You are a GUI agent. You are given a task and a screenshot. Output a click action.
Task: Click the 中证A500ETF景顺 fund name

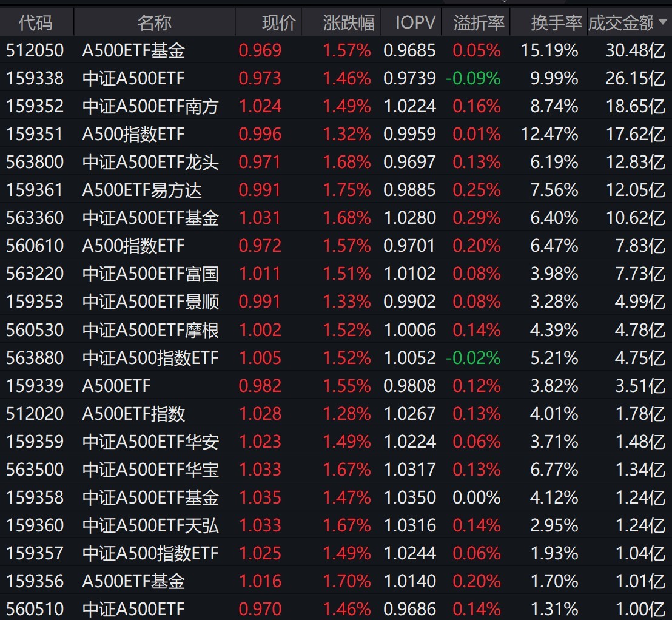[x=150, y=302]
